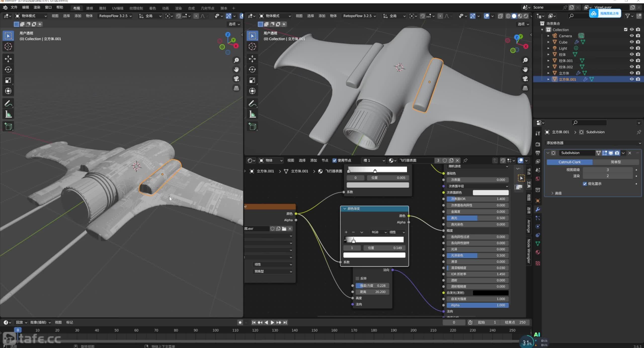Toggle Invert checkbox in bump node
The height and width of the screenshot is (348, 644).
pyautogui.click(x=357, y=278)
